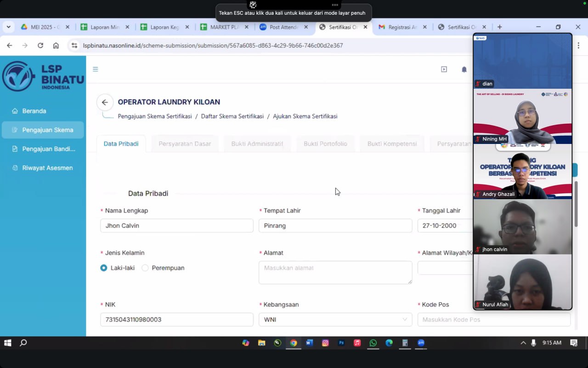The height and width of the screenshot is (368, 588).
Task: Select the Laki-laki radio button
Action: coord(104,268)
